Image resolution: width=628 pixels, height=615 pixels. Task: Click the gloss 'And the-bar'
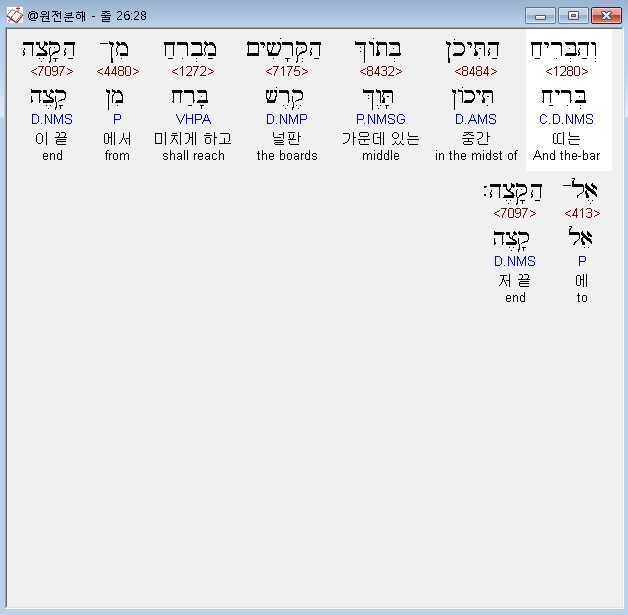pyautogui.click(x=566, y=155)
